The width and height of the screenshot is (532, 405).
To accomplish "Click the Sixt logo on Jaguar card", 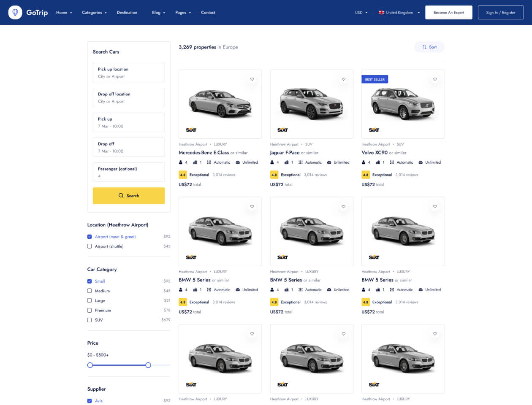I will point(282,130).
